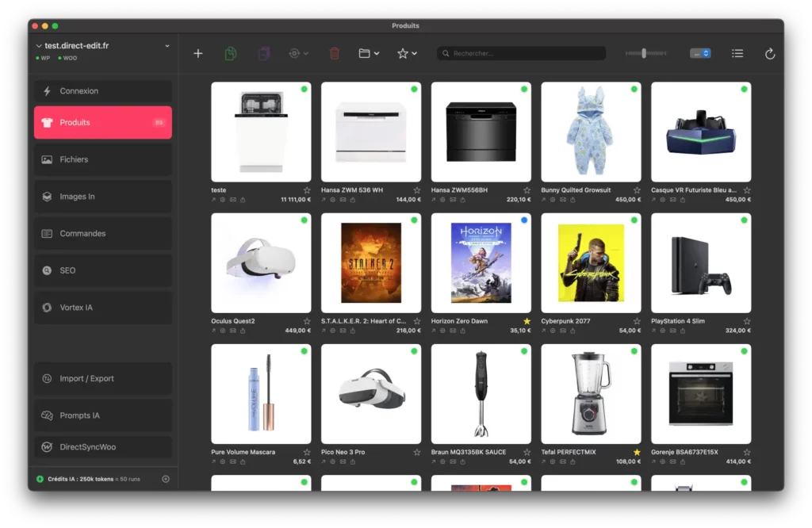
Task: Adjust the thumbnail size slider
Action: pos(645,53)
